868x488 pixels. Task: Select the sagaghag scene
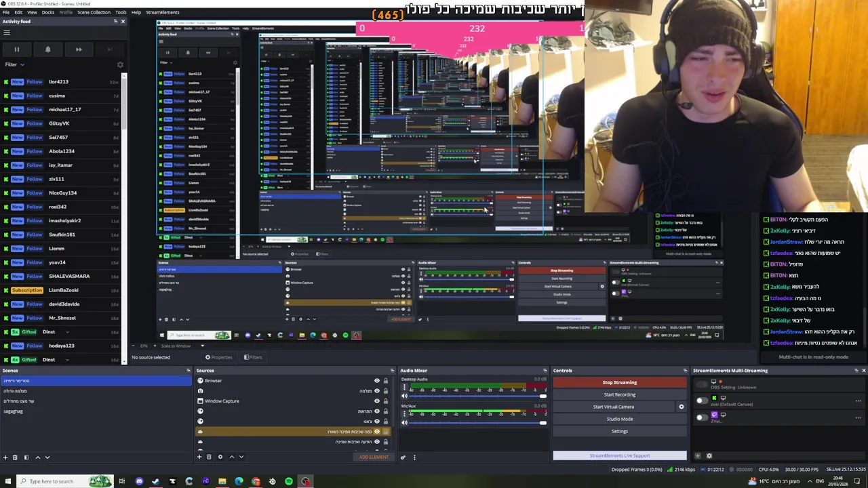pyautogui.click(x=14, y=411)
